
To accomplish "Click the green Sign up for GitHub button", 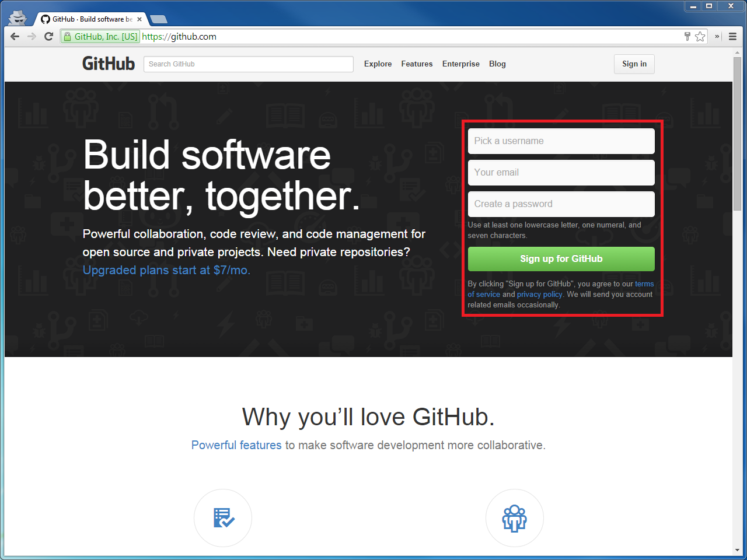I will pos(561,259).
